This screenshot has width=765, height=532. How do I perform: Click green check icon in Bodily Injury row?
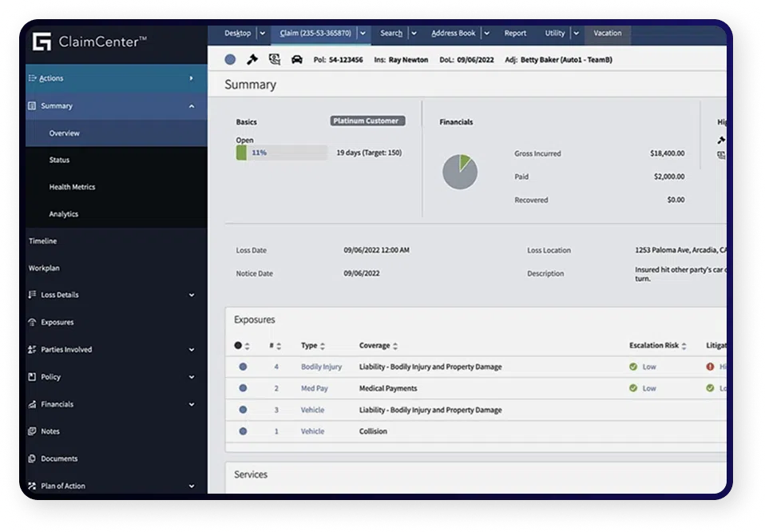tap(633, 367)
